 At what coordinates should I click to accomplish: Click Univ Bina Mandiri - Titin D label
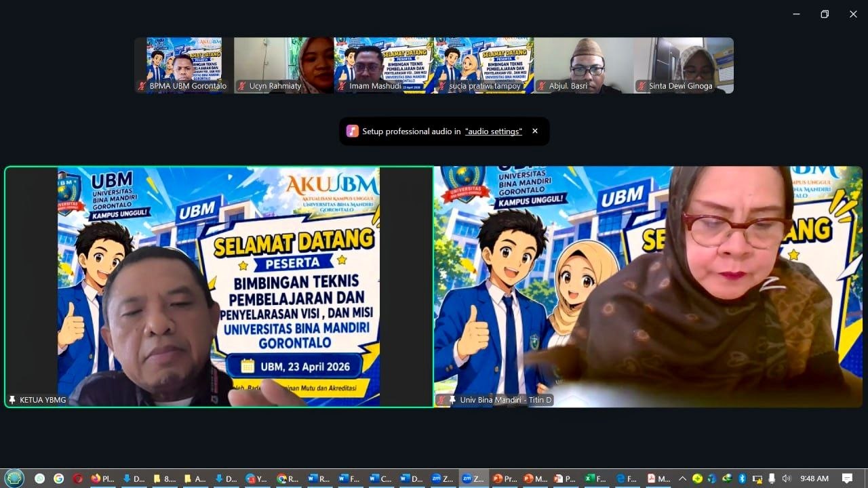[505, 400]
